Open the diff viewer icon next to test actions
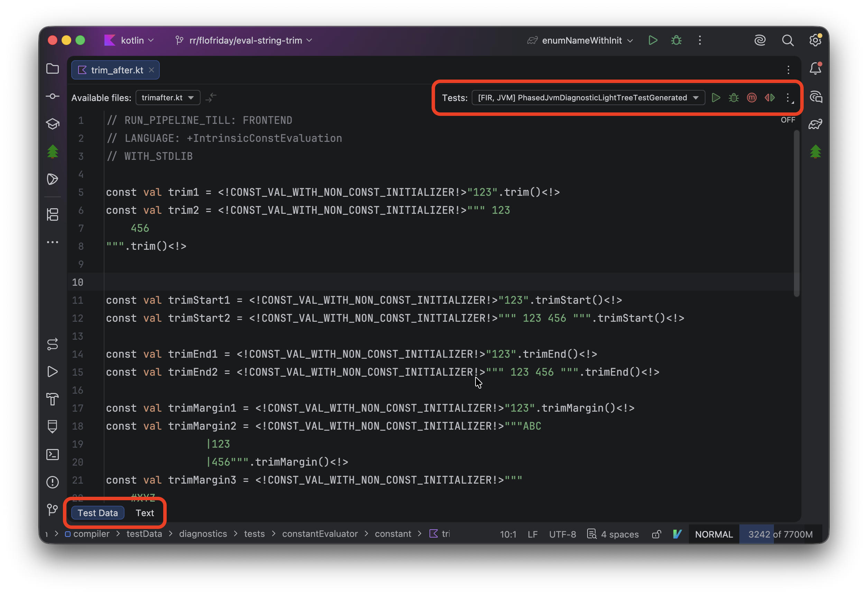This screenshot has width=868, height=595. coord(769,98)
